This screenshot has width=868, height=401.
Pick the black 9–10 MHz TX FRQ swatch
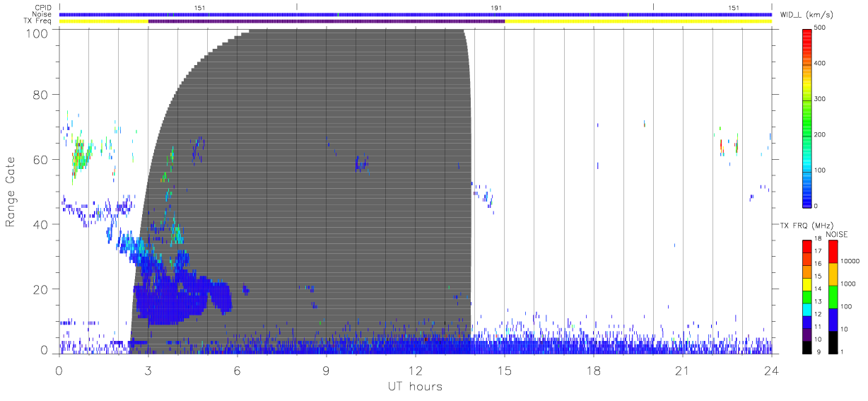(807, 347)
